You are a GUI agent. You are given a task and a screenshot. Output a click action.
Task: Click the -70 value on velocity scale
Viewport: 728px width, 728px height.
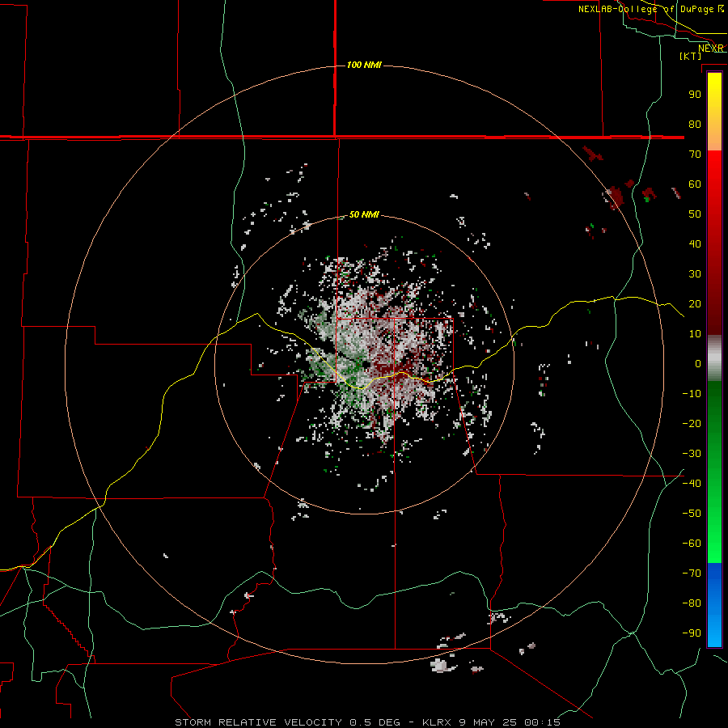pos(692,573)
